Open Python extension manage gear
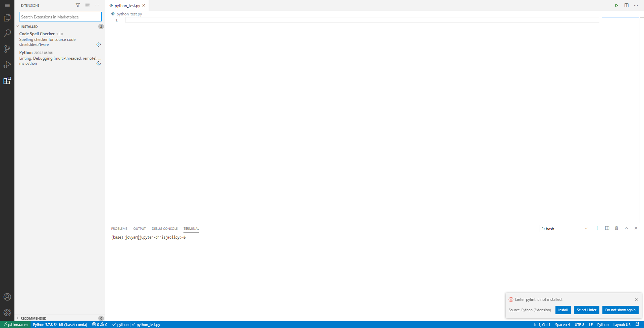The height and width of the screenshot is (328, 644). click(x=99, y=63)
